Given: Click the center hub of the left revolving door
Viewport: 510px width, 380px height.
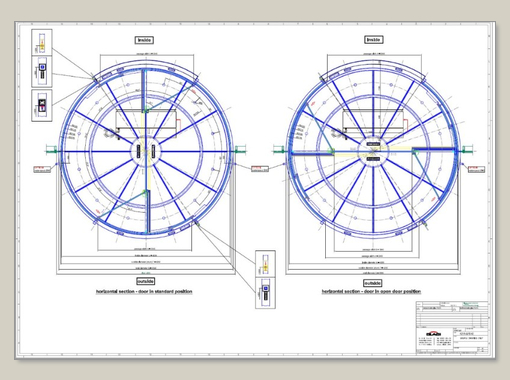Looking at the screenshot, I should pos(146,151).
